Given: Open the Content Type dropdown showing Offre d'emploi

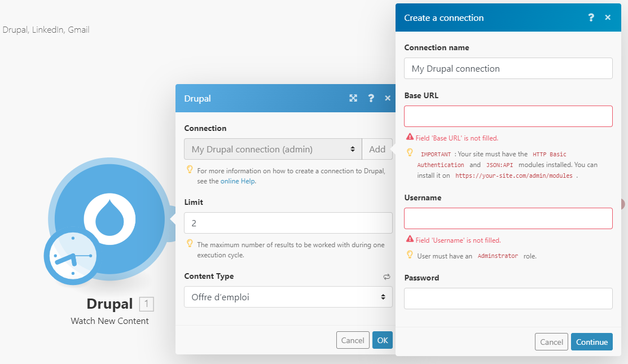Looking at the screenshot, I should pyautogui.click(x=288, y=296).
